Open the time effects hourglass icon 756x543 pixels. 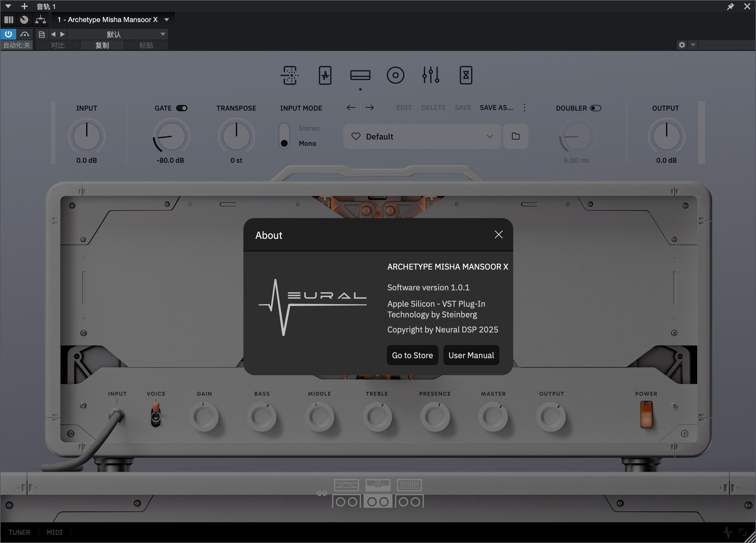click(466, 75)
